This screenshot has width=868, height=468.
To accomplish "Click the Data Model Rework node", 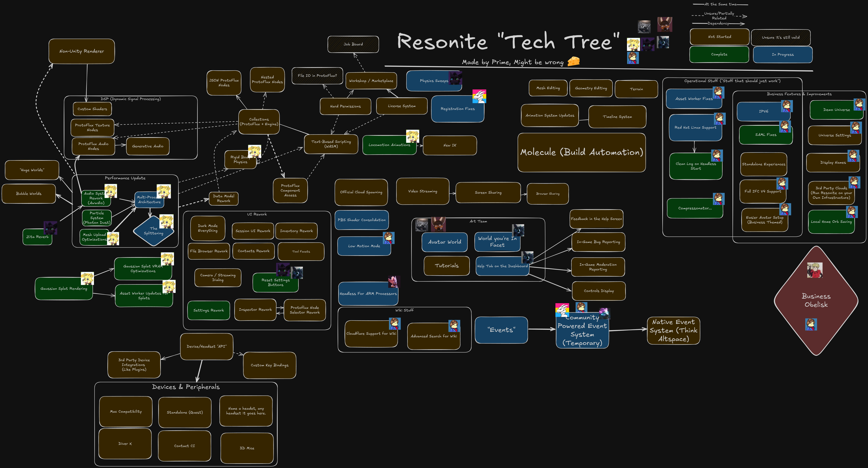I will (223, 199).
